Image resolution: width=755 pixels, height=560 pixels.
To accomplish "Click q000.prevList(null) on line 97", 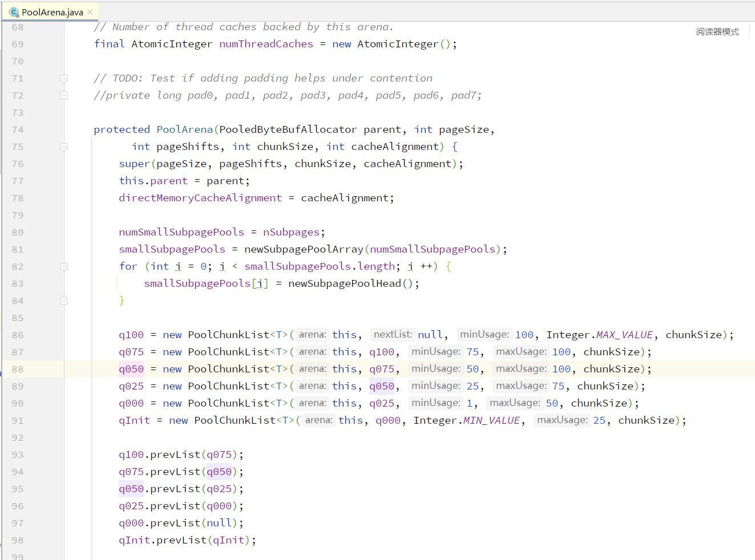I will (181, 523).
